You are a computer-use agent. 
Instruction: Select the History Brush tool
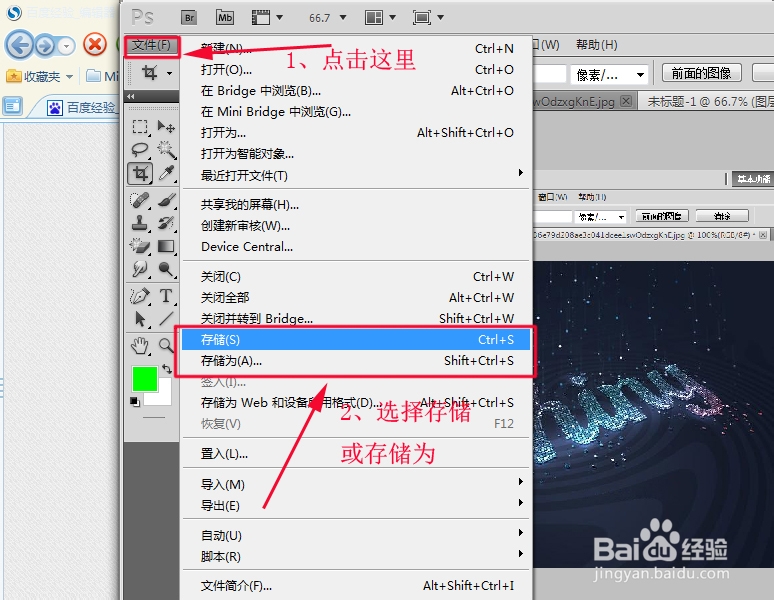[166, 223]
